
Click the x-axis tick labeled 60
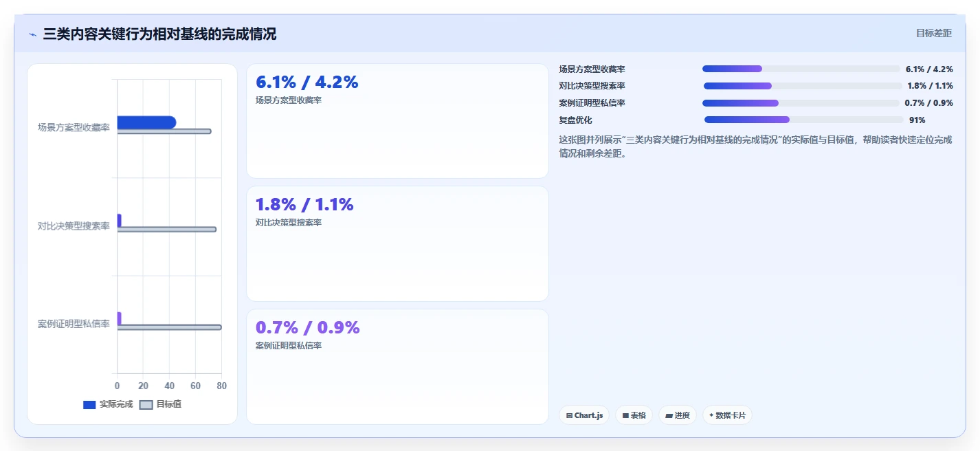tap(196, 386)
